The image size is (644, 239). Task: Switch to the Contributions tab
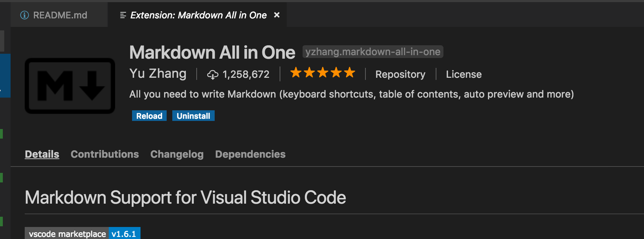pos(105,154)
